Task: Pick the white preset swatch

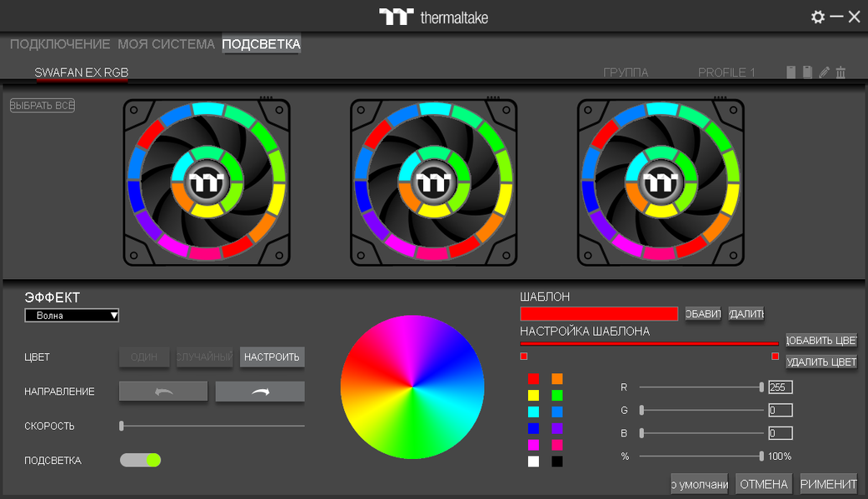Action: [533, 462]
